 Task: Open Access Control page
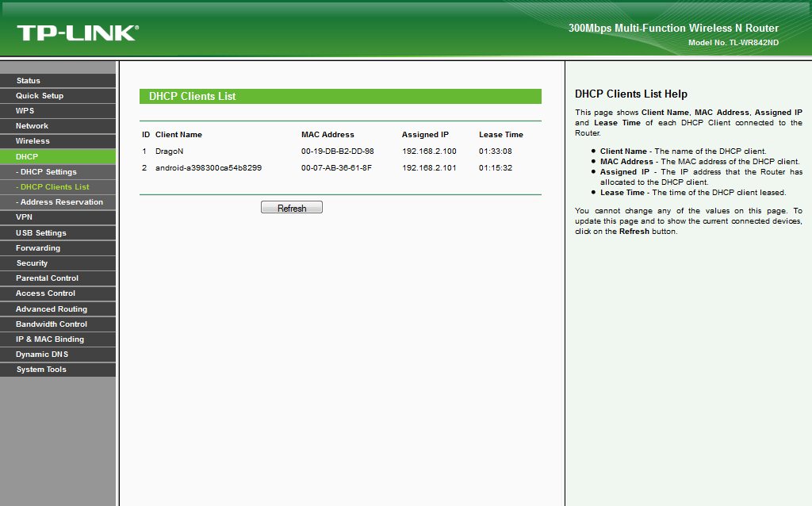tap(57, 293)
